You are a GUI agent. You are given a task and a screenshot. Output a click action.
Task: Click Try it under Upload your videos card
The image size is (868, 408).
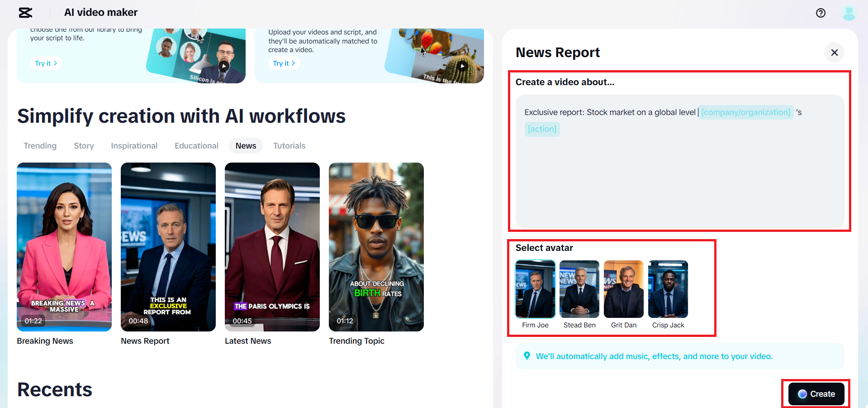[x=284, y=63]
